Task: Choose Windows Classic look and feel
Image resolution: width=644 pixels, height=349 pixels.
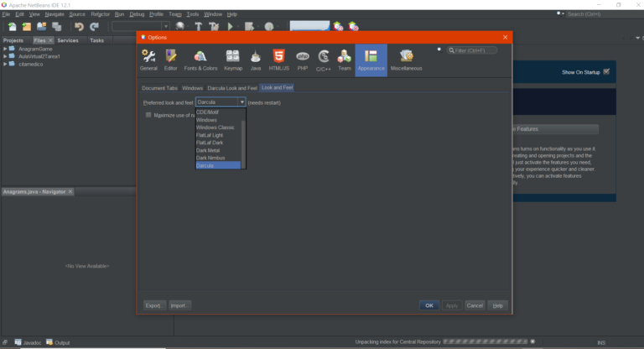Action: 218,128
